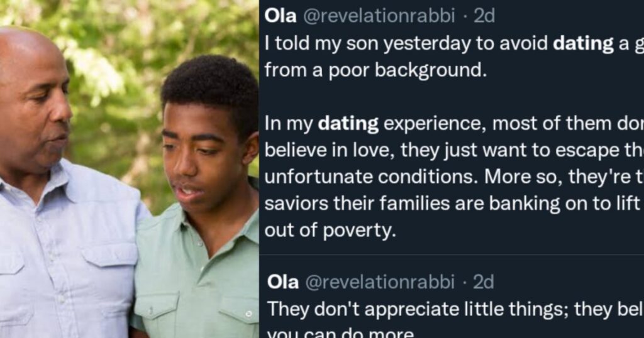Open Ola's profile from first tweet name
644x338 pixels.
coord(280,16)
